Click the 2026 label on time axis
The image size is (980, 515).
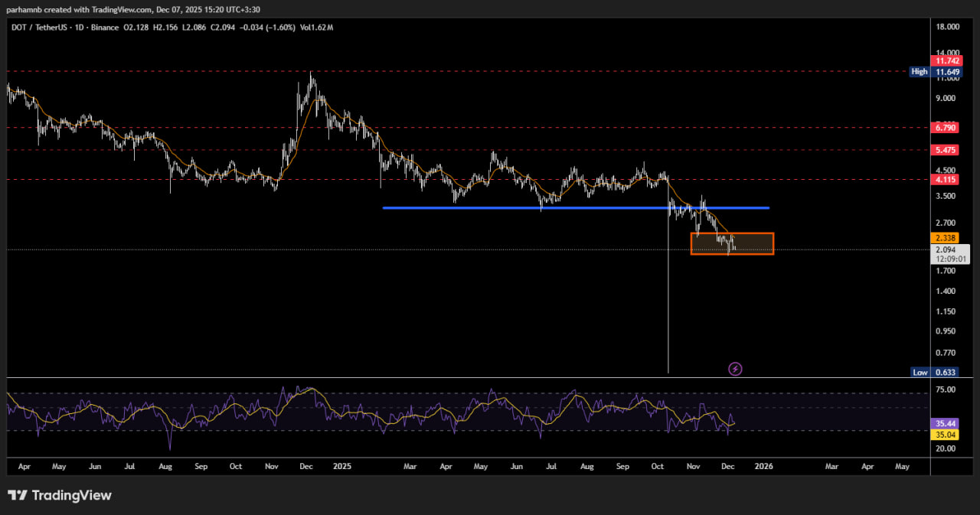click(x=762, y=465)
